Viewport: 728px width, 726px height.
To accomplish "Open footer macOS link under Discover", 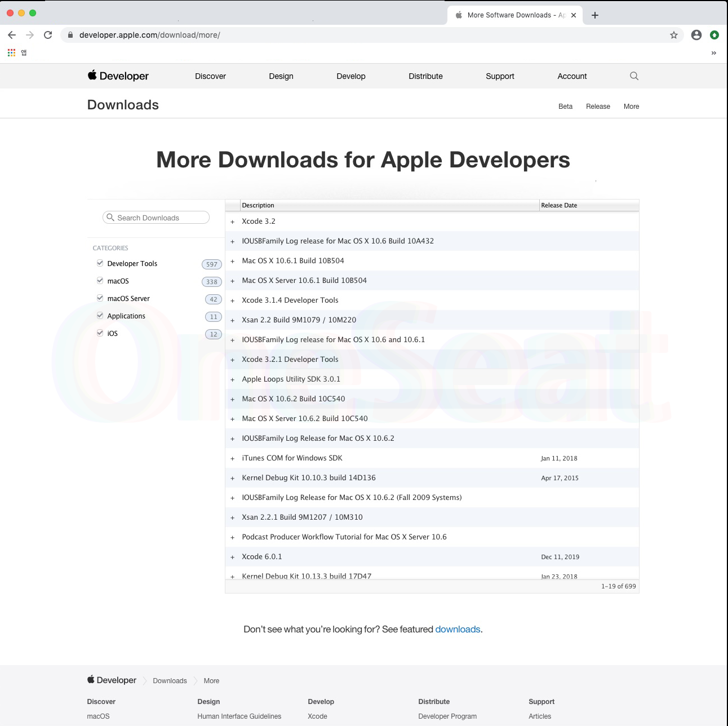I will point(98,716).
